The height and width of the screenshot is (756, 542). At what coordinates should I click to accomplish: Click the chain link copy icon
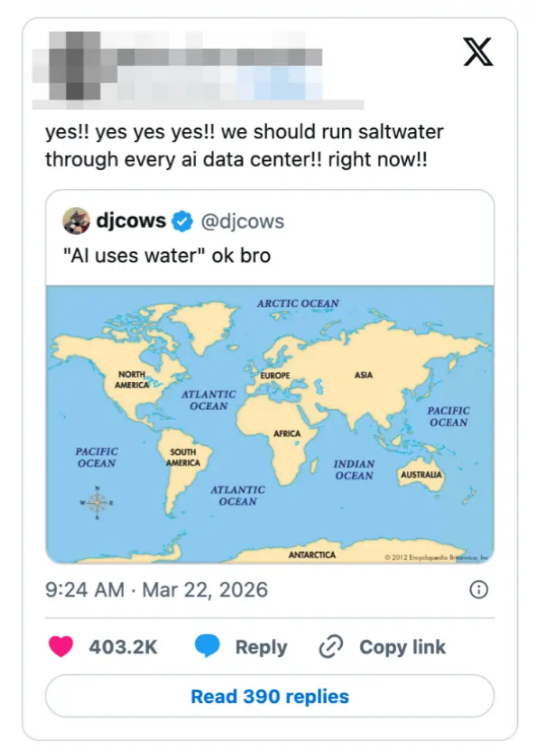(x=331, y=647)
